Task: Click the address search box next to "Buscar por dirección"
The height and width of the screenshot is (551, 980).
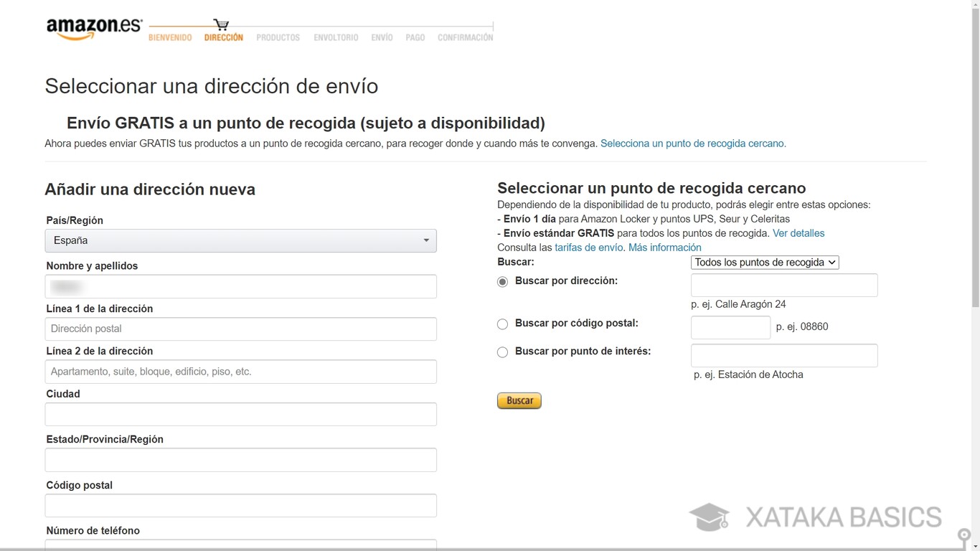Action: point(783,285)
